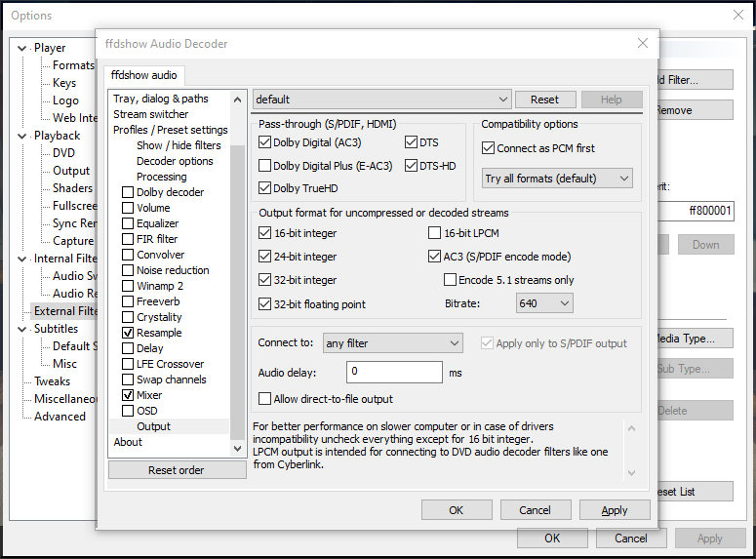
Task: Select DVD in the Options tree
Action: click(x=63, y=153)
